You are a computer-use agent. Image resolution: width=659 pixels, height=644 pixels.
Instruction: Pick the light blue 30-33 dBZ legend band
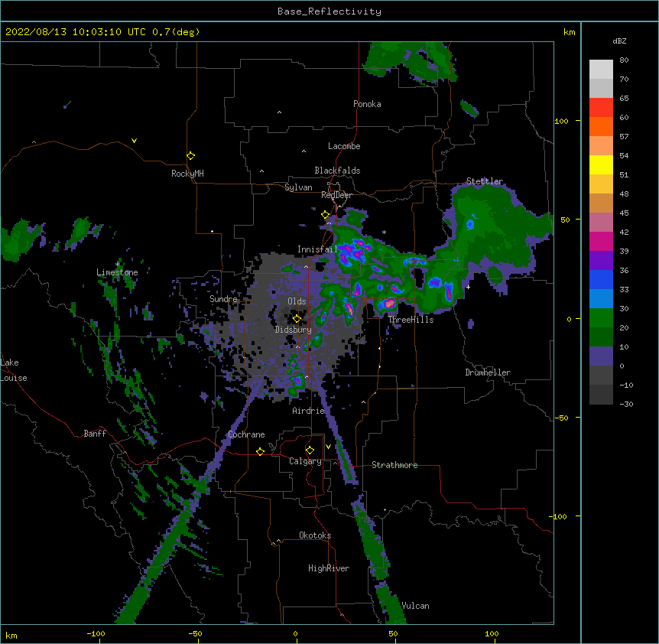601,299
